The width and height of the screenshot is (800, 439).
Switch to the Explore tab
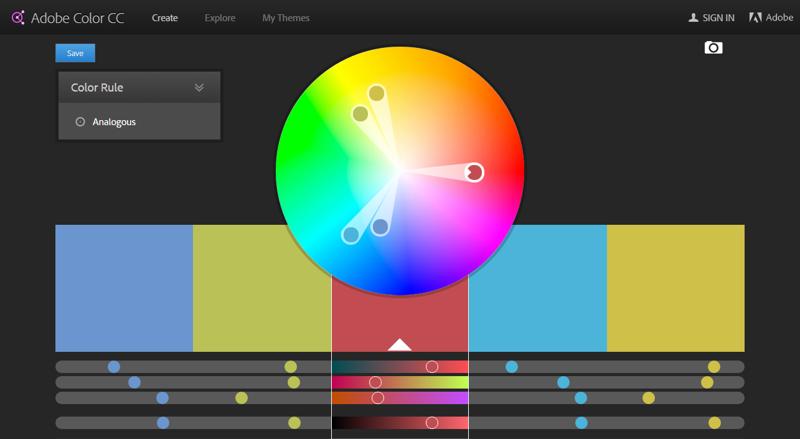pyautogui.click(x=220, y=18)
